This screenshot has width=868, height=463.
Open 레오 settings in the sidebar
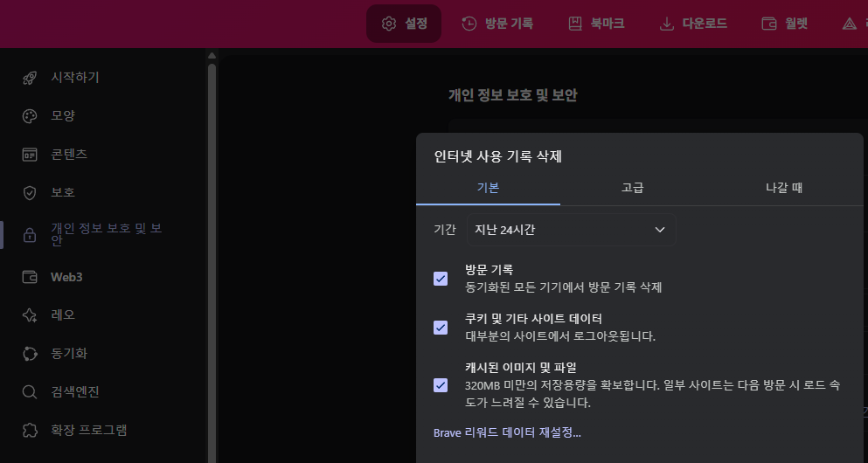coord(63,315)
